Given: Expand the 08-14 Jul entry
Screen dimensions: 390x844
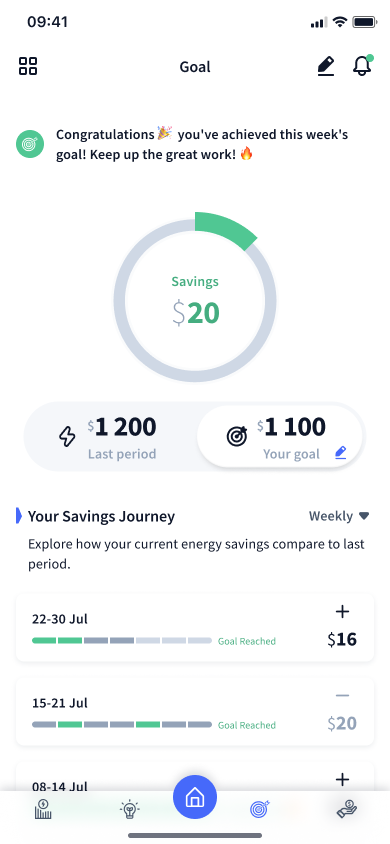Looking at the screenshot, I should [342, 779].
